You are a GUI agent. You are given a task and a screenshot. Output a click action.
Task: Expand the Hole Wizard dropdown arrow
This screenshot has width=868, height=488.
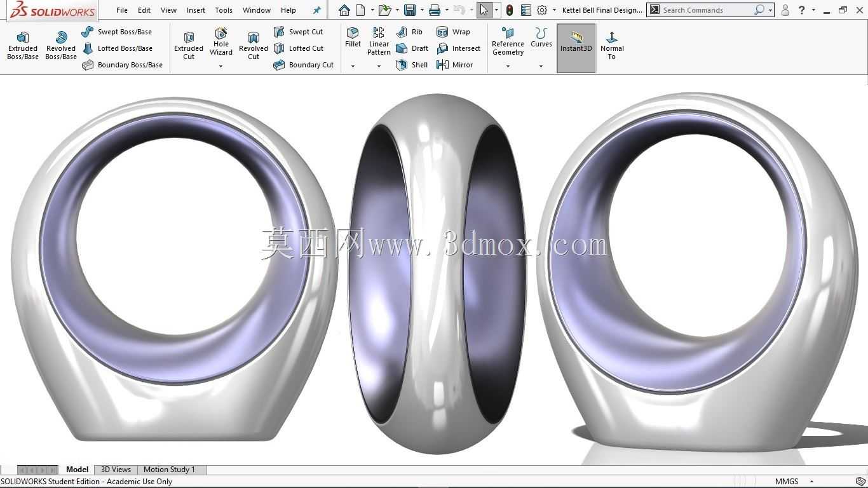[x=221, y=66]
